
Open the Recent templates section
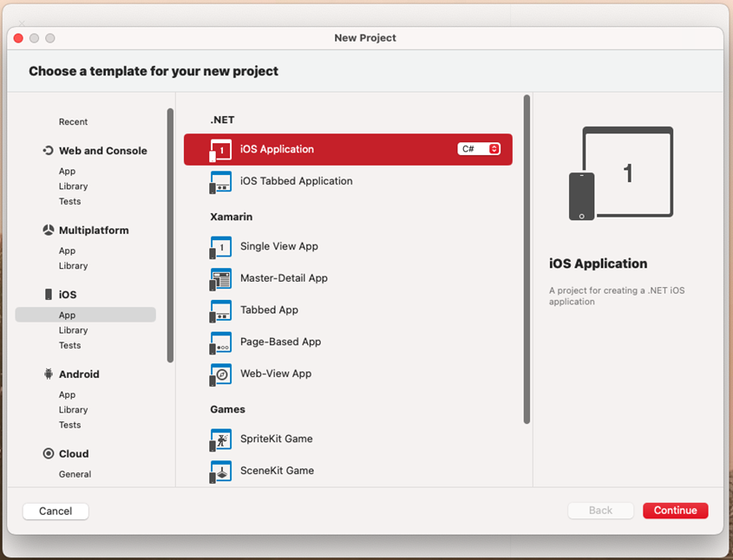point(73,121)
